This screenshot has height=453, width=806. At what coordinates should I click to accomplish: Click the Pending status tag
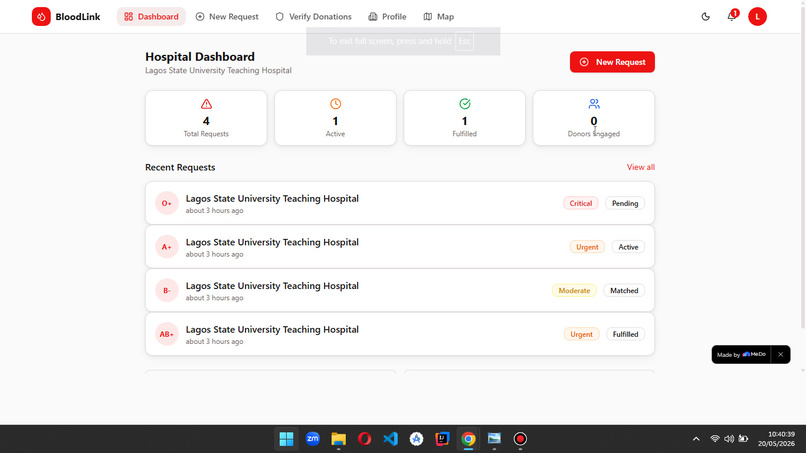pos(625,203)
